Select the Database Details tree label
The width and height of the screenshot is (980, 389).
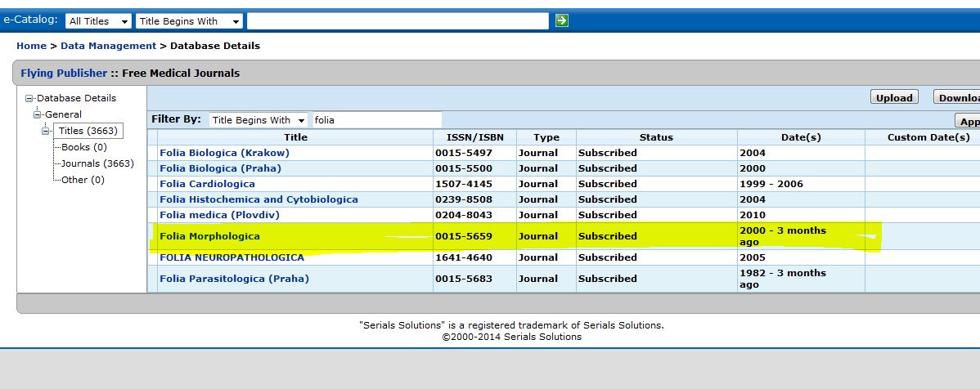(76, 98)
